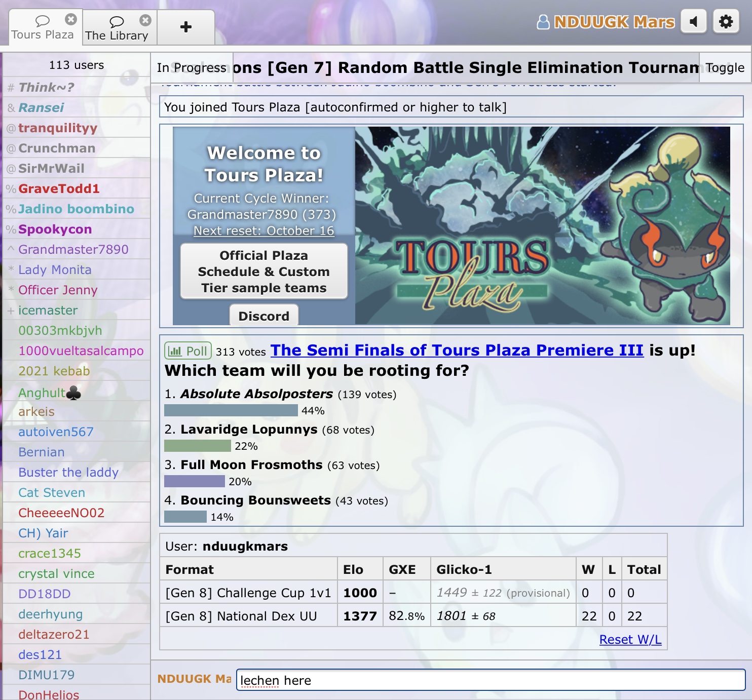Close the Tours Plaza tab
Image resolution: width=752 pixels, height=700 pixels.
(71, 19)
